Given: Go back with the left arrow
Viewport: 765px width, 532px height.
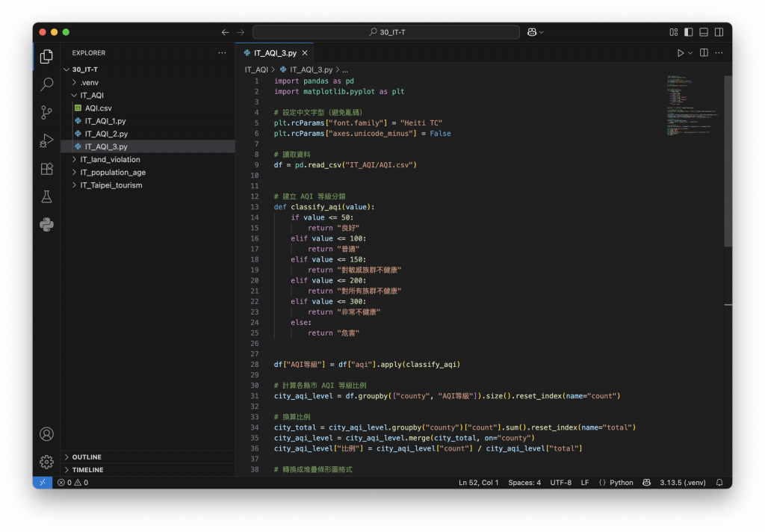Looking at the screenshot, I should (x=225, y=32).
